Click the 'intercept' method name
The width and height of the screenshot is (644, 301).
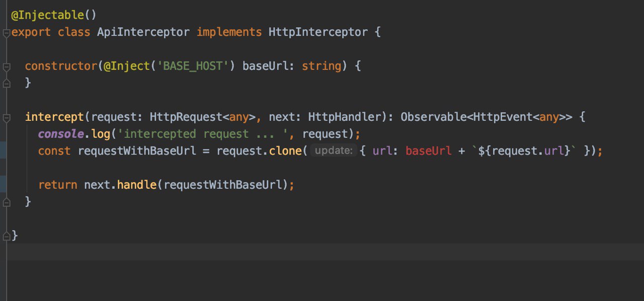54,117
